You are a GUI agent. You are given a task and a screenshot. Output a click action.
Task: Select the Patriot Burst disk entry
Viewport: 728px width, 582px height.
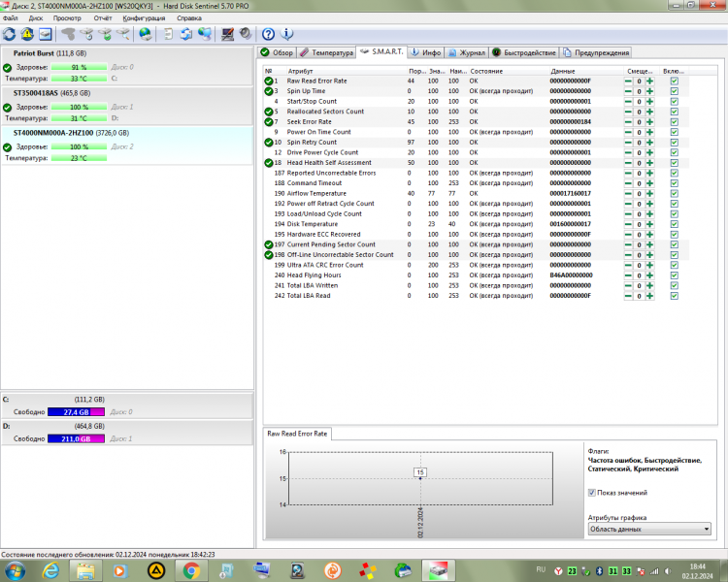pos(127,65)
